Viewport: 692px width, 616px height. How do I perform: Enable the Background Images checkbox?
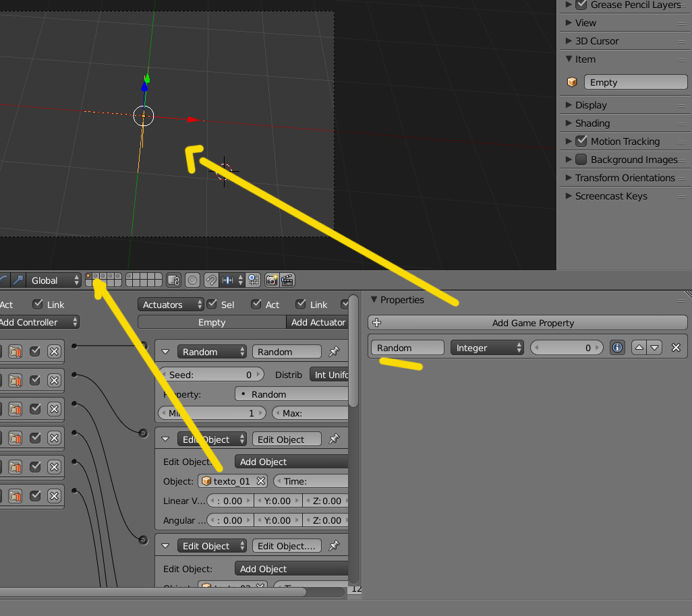[581, 159]
